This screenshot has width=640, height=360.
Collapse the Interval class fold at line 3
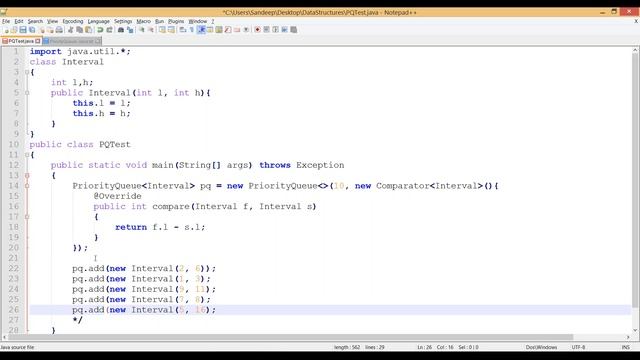(27, 72)
